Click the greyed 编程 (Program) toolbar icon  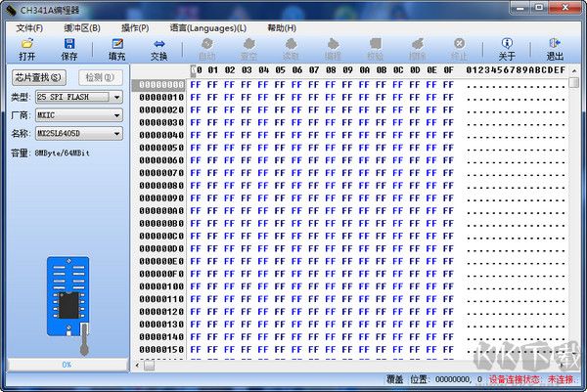(x=333, y=43)
